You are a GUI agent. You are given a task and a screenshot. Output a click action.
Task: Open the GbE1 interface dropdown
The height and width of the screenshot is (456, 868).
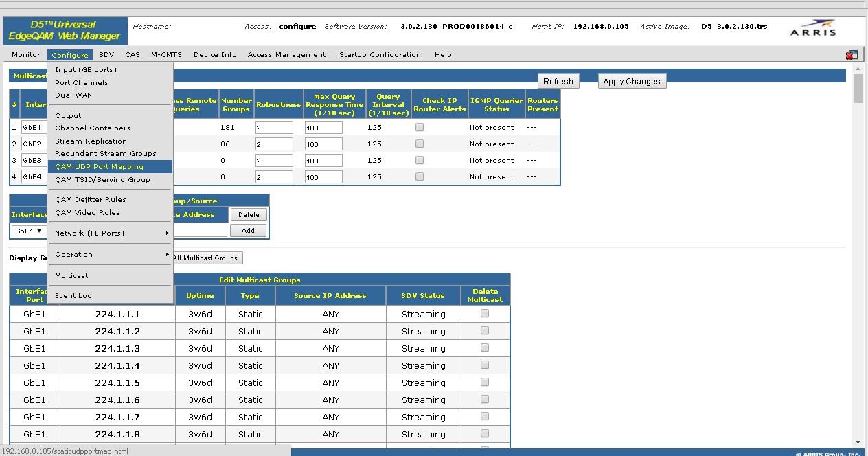(29, 231)
